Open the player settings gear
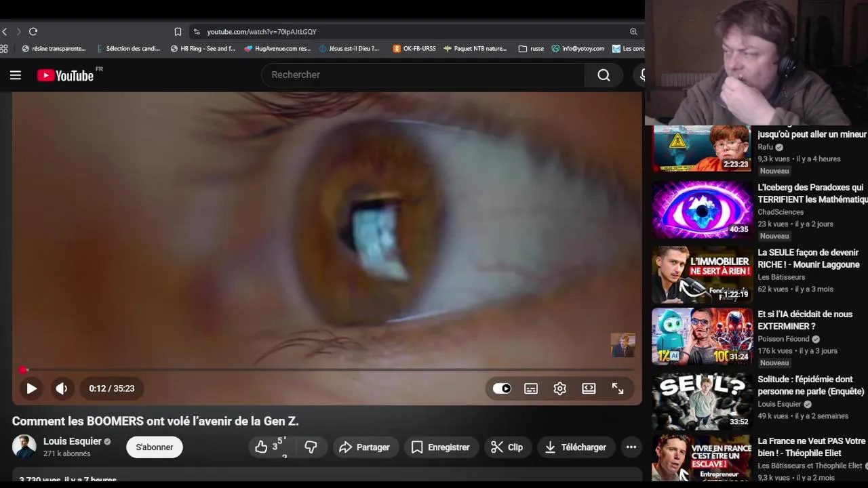Image resolution: width=868 pixels, height=488 pixels. [559, 388]
